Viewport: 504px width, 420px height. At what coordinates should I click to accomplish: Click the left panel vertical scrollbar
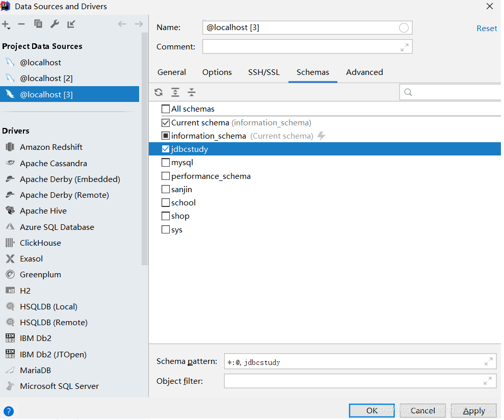pos(145,148)
